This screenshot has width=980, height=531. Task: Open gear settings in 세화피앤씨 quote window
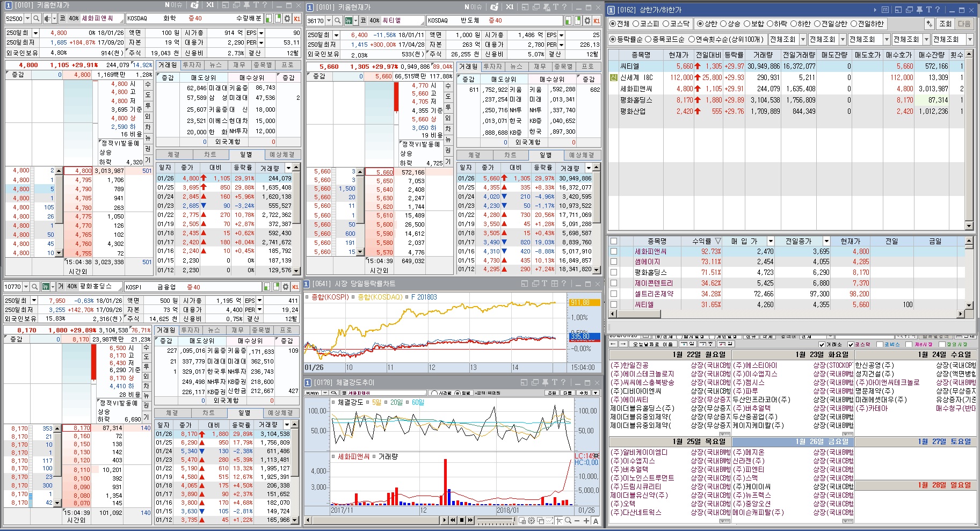click(x=287, y=18)
